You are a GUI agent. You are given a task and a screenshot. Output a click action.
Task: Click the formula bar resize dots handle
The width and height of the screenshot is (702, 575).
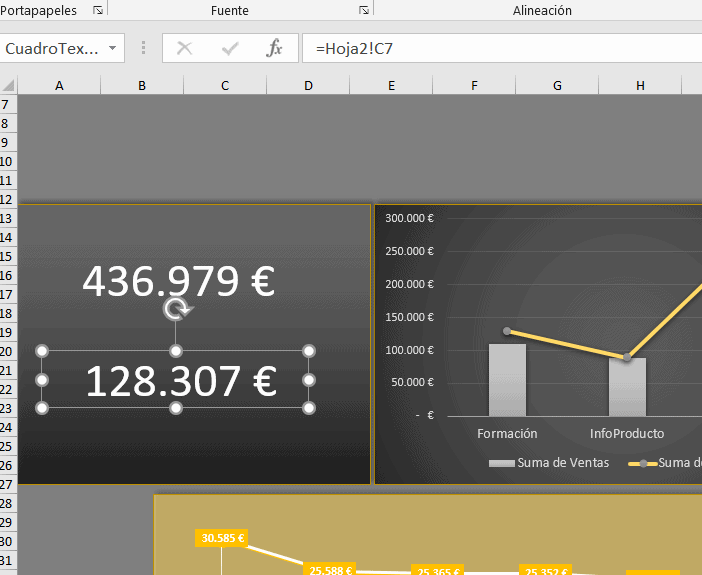143,48
